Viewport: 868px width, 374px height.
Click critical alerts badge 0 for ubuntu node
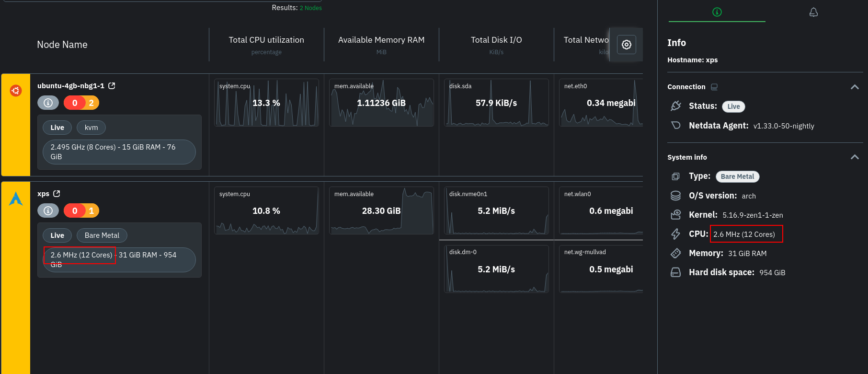[74, 103]
